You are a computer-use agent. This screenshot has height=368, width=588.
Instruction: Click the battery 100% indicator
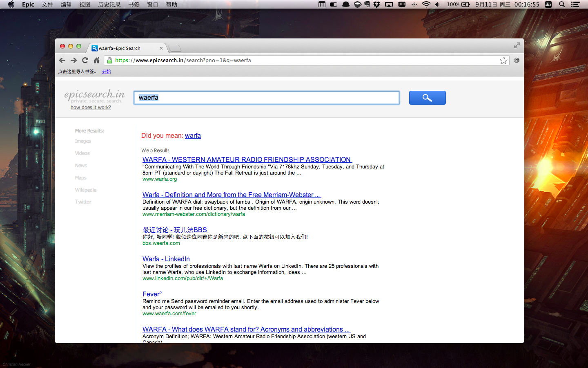click(459, 4)
